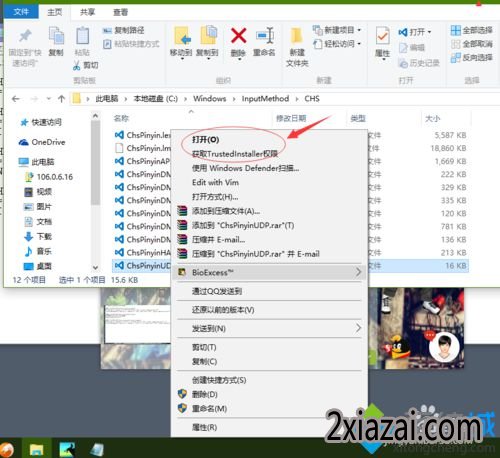
Task: Click the New folder icon
Action: pos(296,36)
